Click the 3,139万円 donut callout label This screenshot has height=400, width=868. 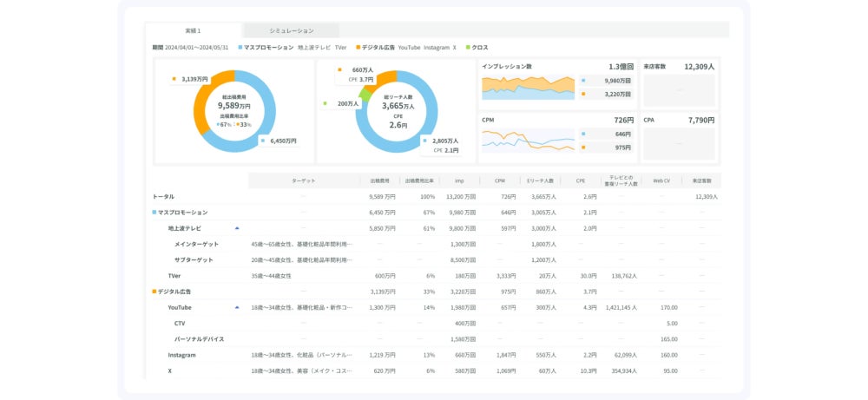pyautogui.click(x=190, y=79)
